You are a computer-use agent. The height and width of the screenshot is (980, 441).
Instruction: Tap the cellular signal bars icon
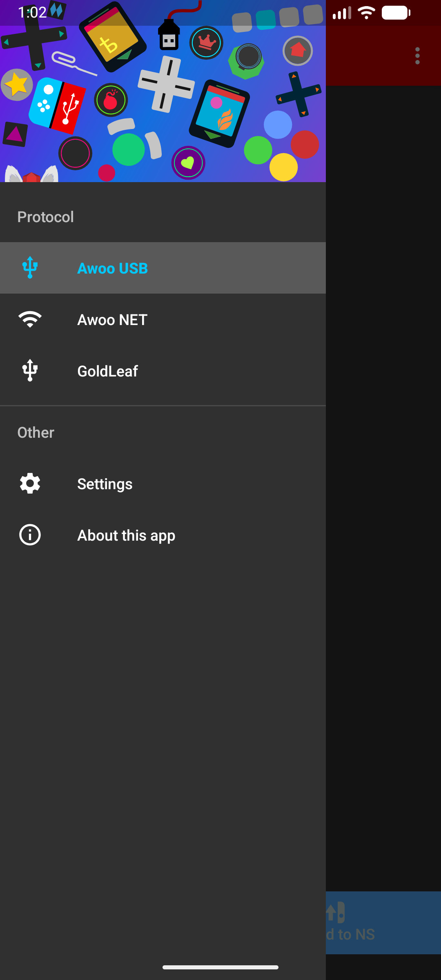342,13
